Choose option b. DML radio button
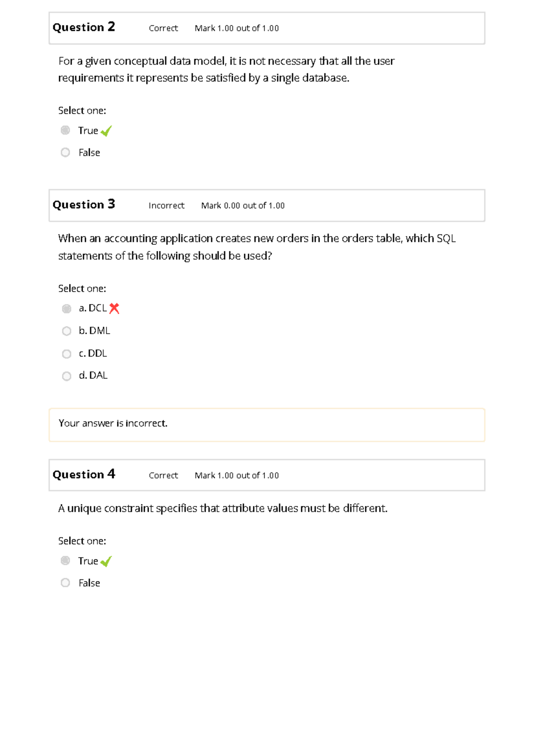534x756 pixels. coord(67,331)
